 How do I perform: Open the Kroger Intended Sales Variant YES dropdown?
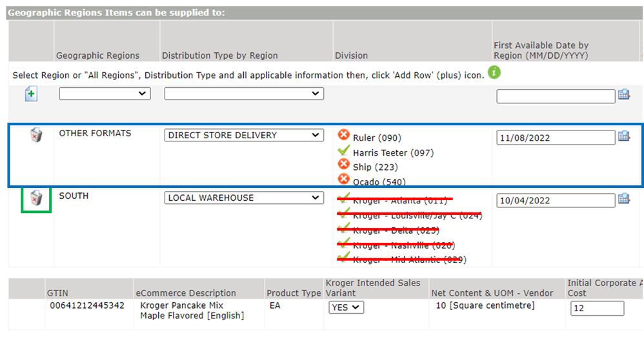click(347, 307)
